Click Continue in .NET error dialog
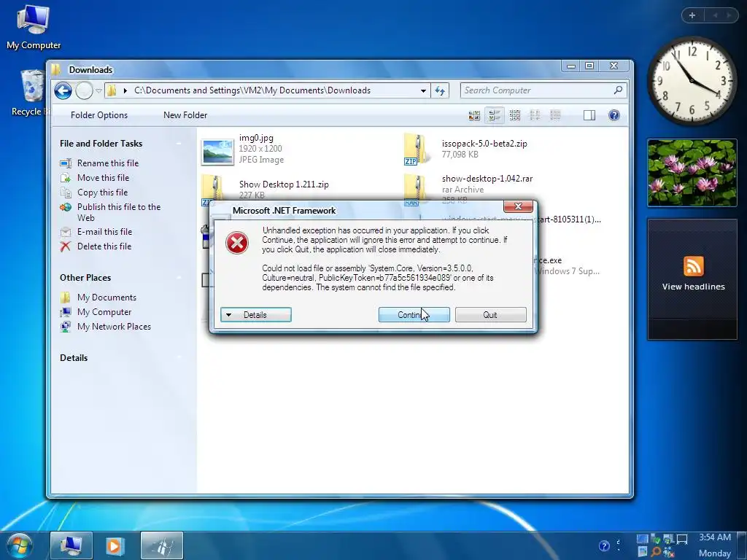Viewport: 747px width, 560px height. point(414,315)
